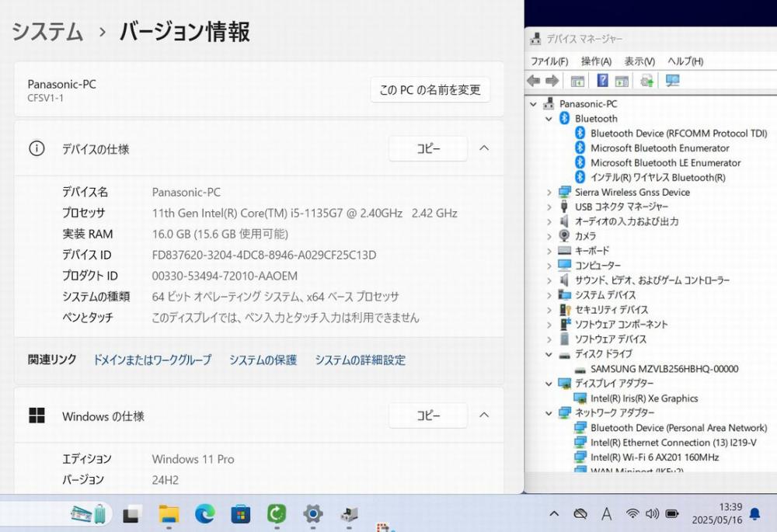Screen dimensions: 777x532
Task: Go back to システム in the breadcrumb
Action: pyautogui.click(x=47, y=31)
